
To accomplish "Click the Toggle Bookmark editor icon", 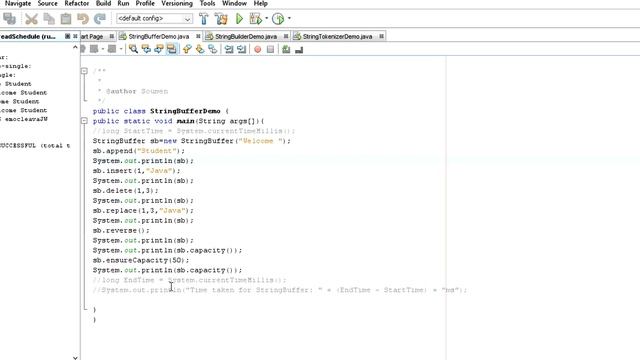I will 213,49.
